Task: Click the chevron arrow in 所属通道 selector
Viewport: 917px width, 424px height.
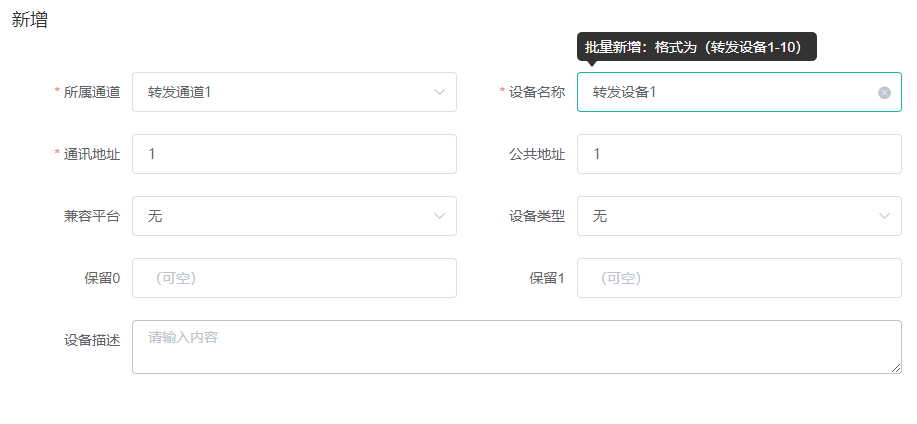Action: point(440,92)
